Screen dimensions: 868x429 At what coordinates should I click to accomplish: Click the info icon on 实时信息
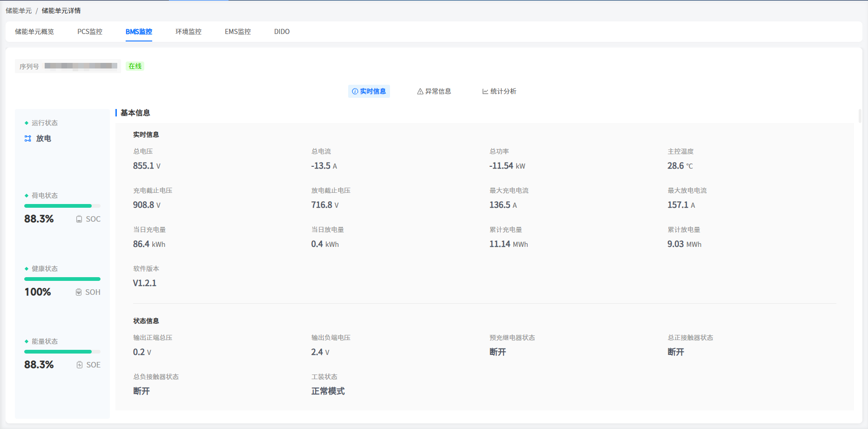point(355,92)
